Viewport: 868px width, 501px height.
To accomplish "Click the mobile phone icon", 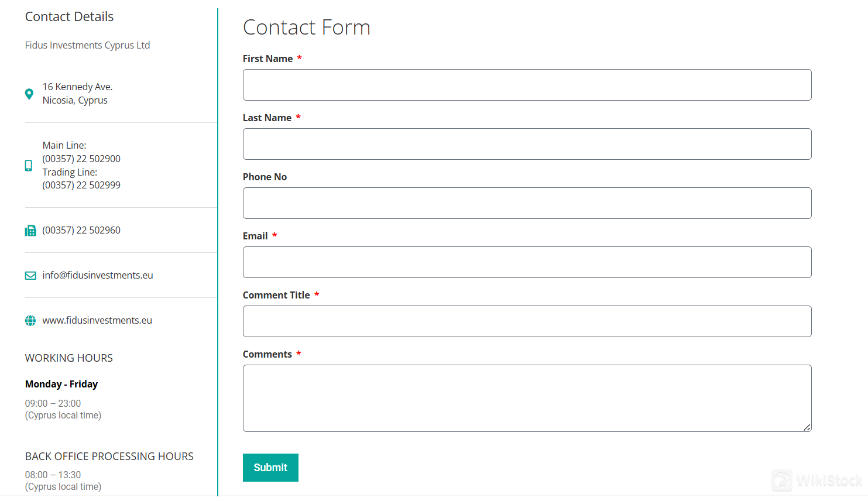I will [29, 166].
